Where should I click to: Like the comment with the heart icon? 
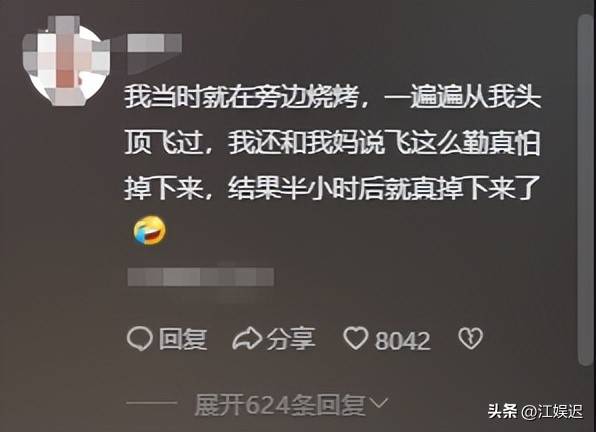point(356,338)
